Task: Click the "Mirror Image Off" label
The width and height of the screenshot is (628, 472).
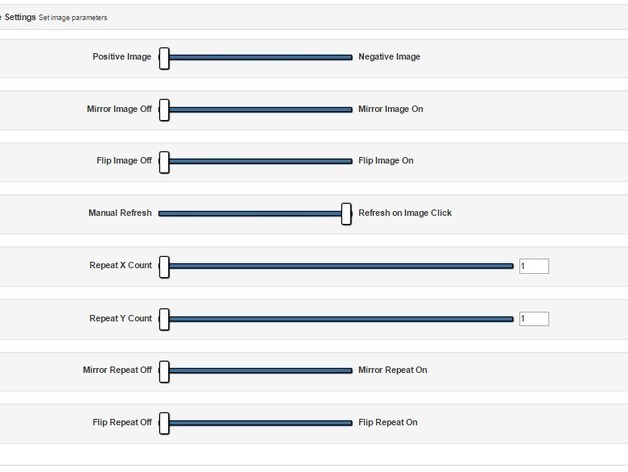Action: pyautogui.click(x=119, y=109)
